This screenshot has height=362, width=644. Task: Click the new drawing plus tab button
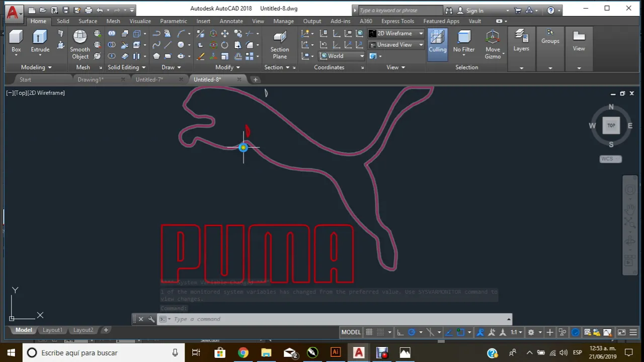pos(255,79)
